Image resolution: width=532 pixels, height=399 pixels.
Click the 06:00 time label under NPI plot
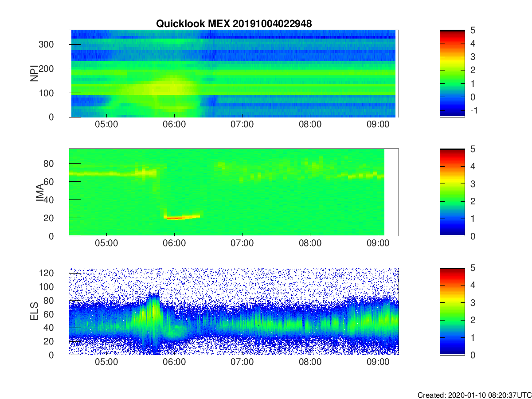pyautogui.click(x=174, y=125)
